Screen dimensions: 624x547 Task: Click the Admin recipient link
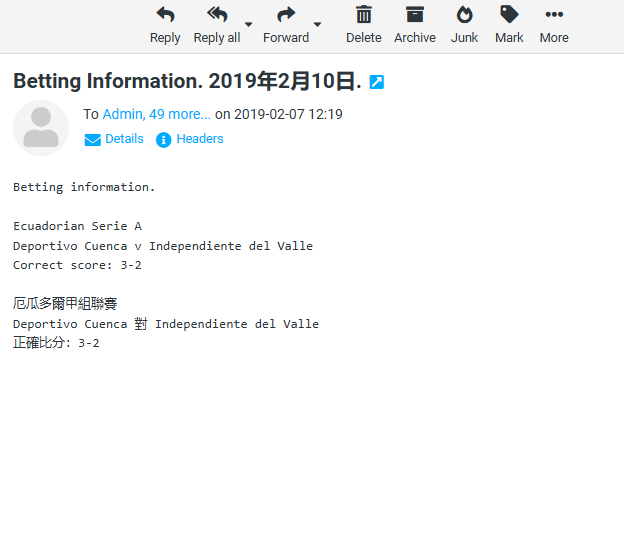pos(122,114)
